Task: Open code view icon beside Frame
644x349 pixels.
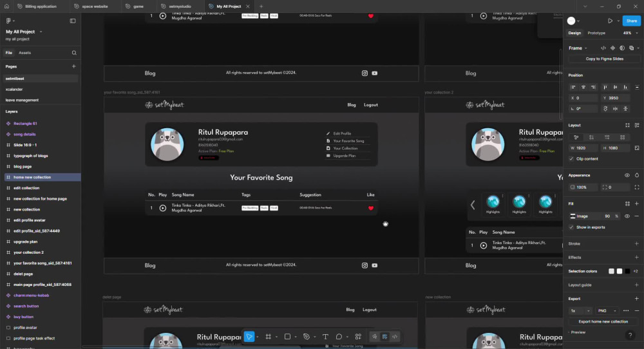Action: click(x=603, y=48)
